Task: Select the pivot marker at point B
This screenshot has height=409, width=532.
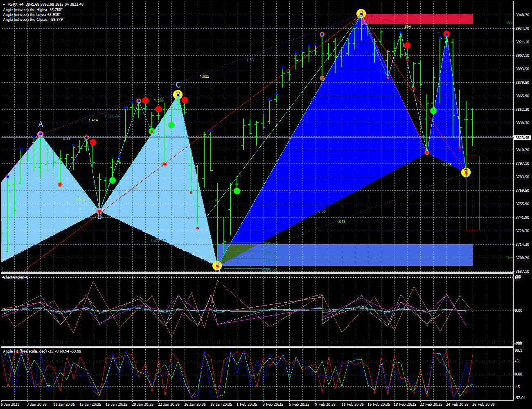Action: point(99,211)
